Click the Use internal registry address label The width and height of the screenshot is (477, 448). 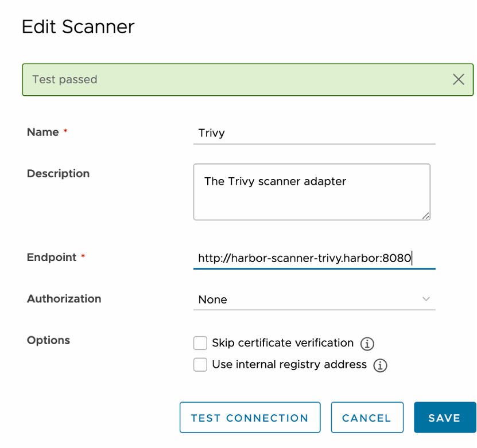pos(289,364)
